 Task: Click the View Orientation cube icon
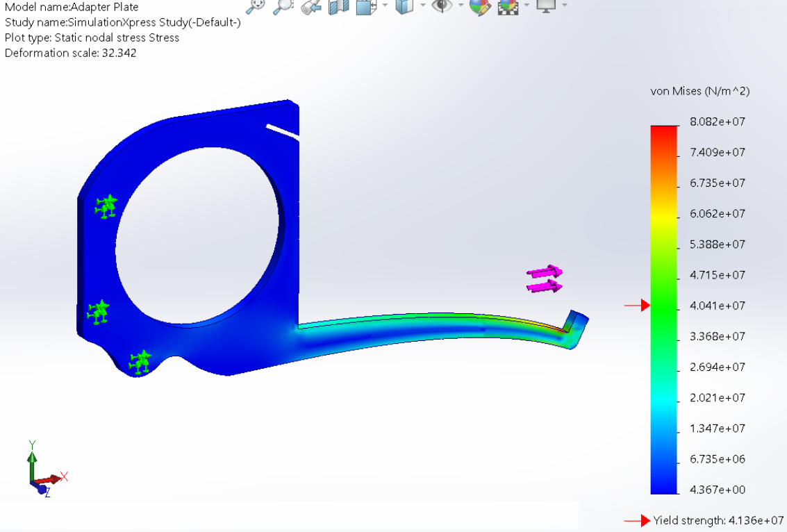pos(365,6)
